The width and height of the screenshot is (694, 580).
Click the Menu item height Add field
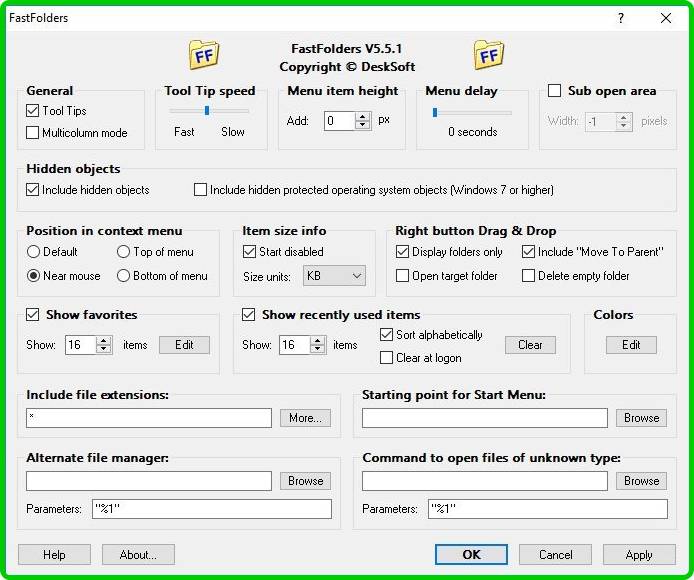pos(339,121)
